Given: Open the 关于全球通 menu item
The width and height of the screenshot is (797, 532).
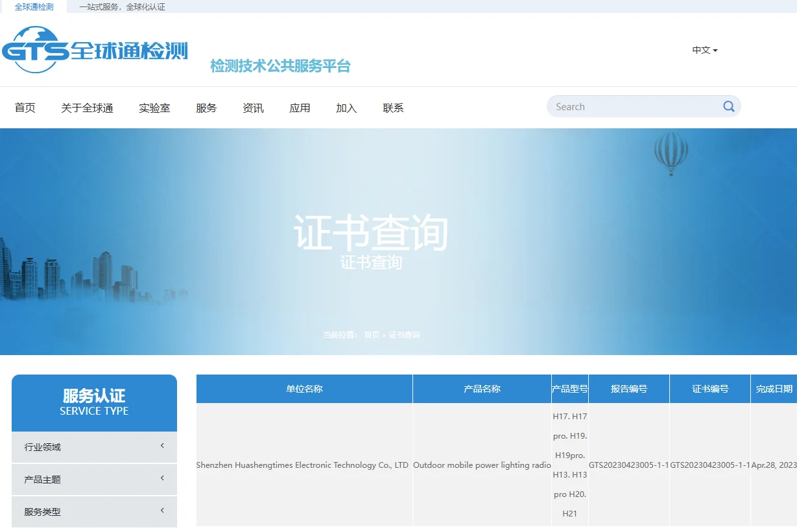Looking at the screenshot, I should (87, 108).
